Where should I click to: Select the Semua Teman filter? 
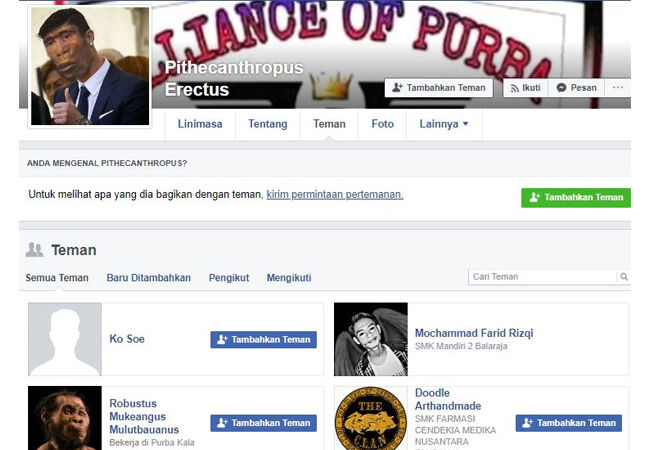click(57, 278)
